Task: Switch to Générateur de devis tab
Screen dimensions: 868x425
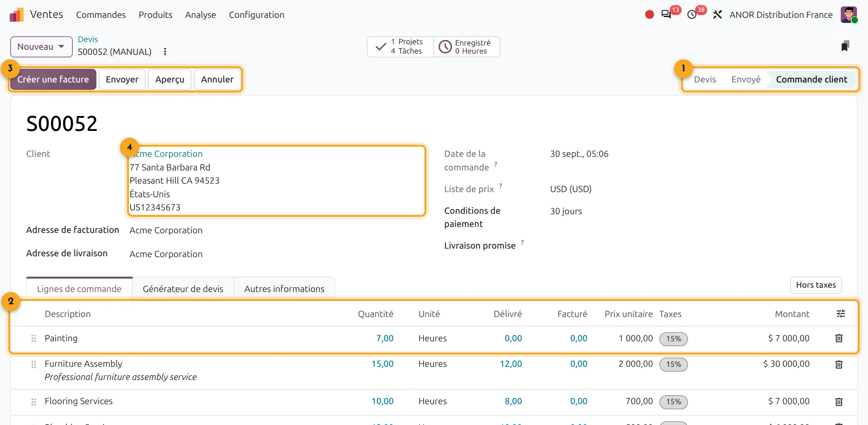Action: pyautogui.click(x=183, y=289)
